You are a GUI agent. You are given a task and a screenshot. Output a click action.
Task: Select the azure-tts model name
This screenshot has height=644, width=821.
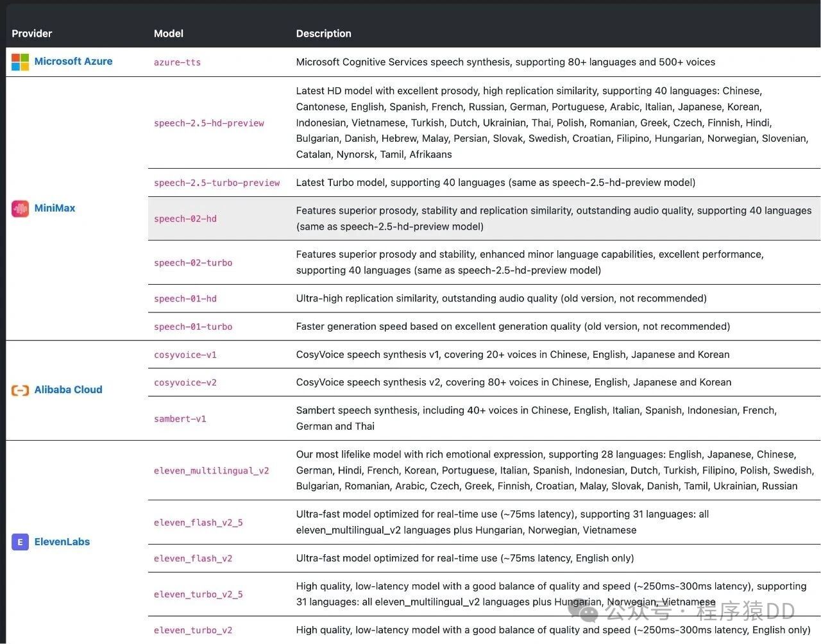click(178, 62)
